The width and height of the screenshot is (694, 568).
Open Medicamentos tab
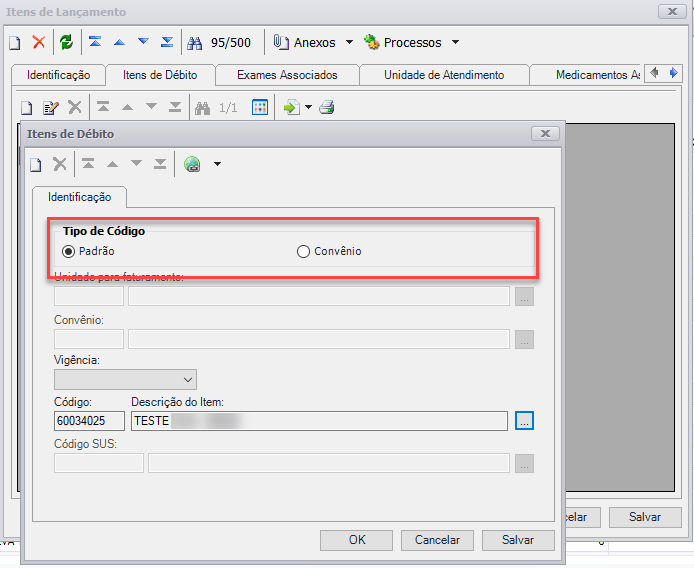click(x=586, y=75)
